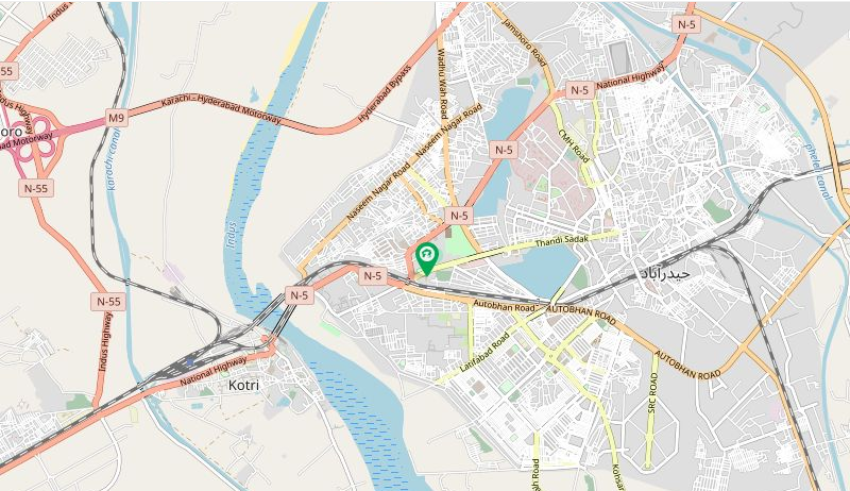
Task: Click the N-55 shield above Indus Highway label
Action: (x=108, y=301)
